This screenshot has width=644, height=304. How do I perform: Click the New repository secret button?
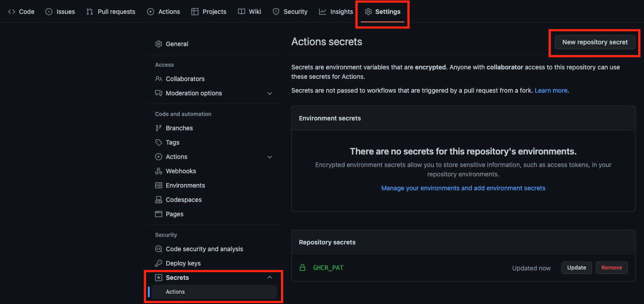(x=594, y=42)
